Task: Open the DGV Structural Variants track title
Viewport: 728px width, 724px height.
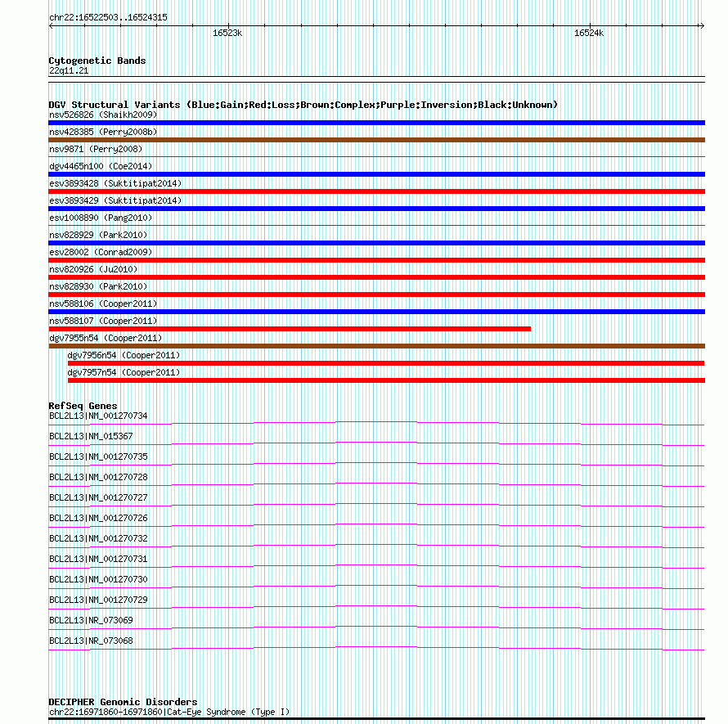Action: (x=303, y=105)
